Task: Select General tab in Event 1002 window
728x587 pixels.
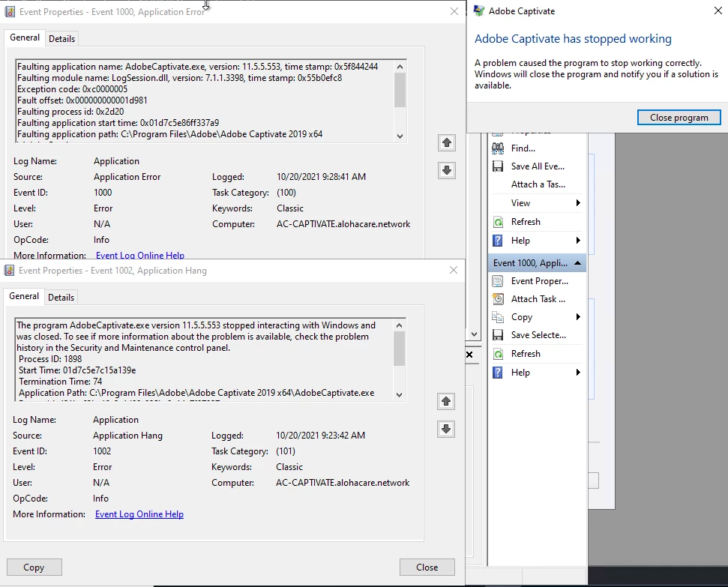Action: coord(24,296)
